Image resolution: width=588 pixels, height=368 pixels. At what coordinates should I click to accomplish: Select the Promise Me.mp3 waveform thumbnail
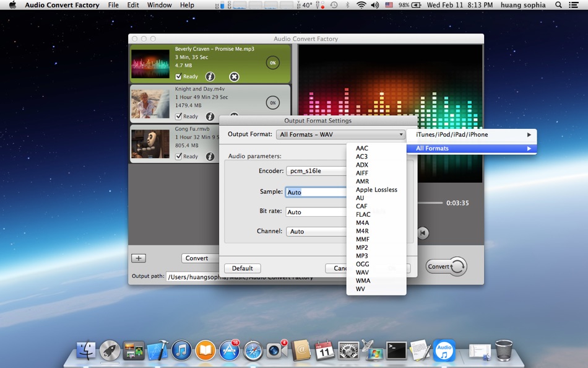point(150,64)
